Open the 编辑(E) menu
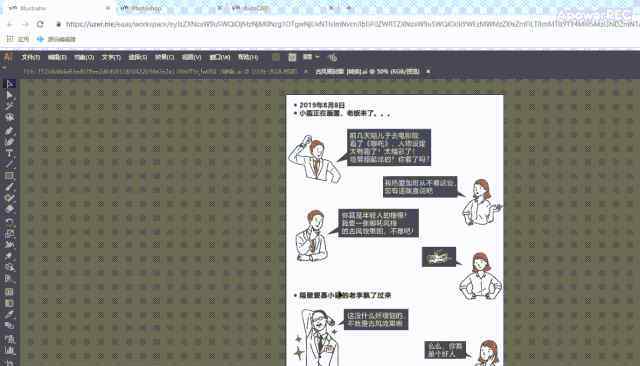 point(57,58)
